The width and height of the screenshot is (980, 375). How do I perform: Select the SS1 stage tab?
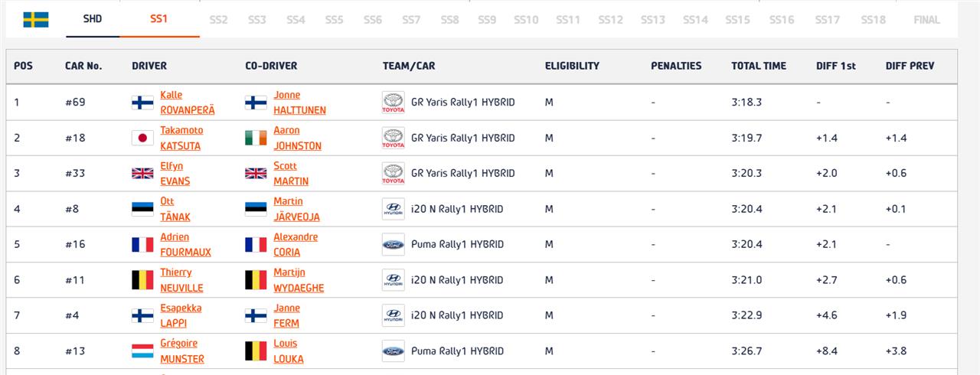tap(159, 19)
